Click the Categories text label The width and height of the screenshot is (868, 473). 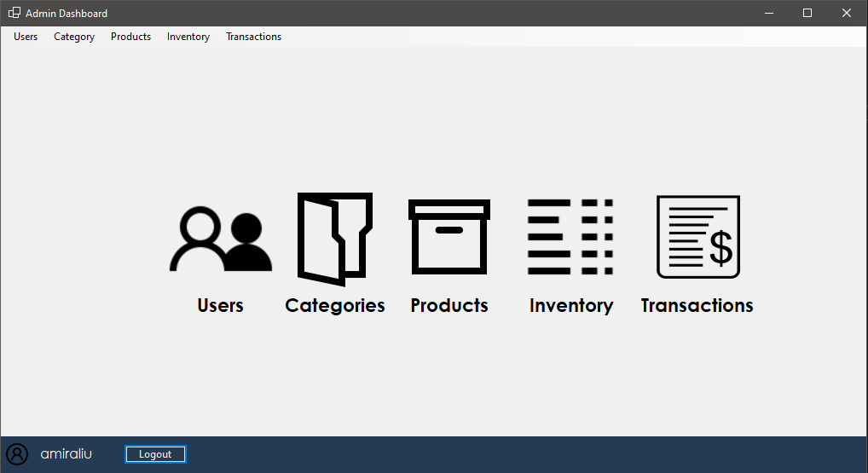[334, 305]
